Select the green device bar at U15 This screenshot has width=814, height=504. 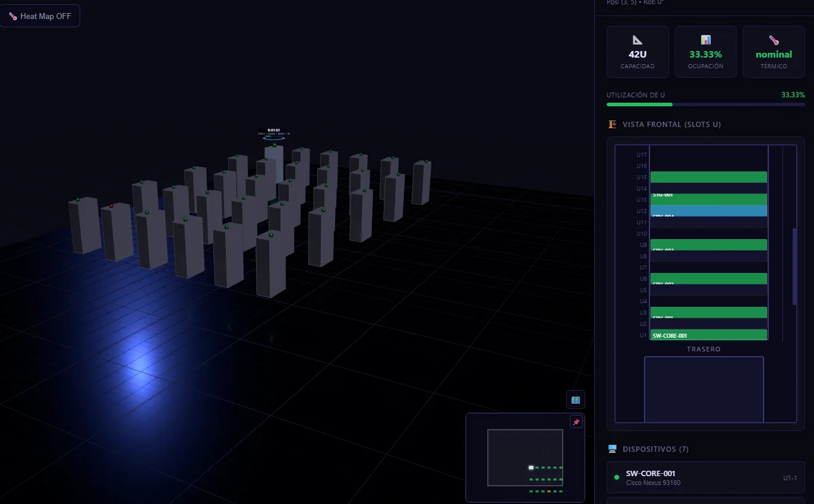point(709,177)
